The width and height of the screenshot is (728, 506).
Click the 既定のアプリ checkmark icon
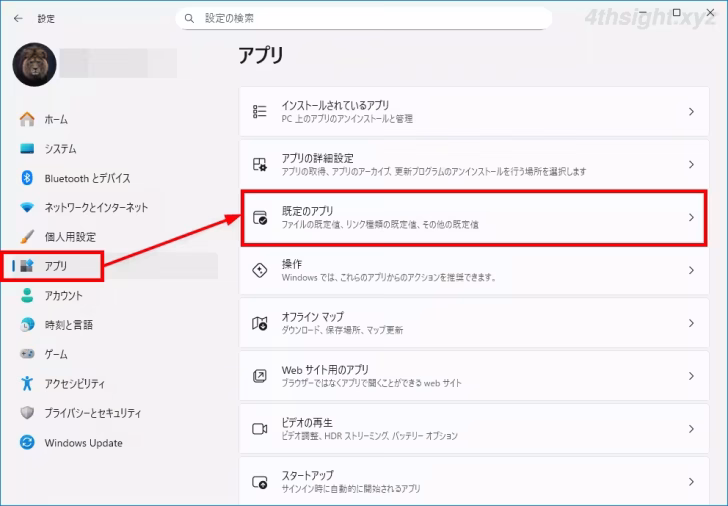pyautogui.click(x=260, y=217)
